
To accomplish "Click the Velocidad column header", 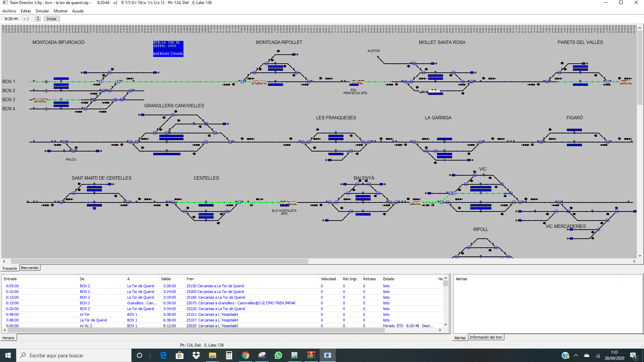I will [328, 279].
